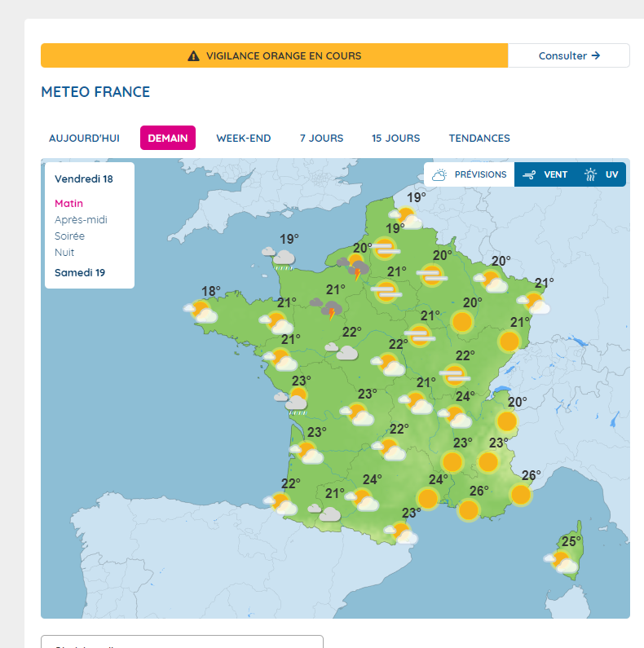Click the sun icon at 26° near Nice
Viewport: 644px width, 648px height.
click(521, 494)
